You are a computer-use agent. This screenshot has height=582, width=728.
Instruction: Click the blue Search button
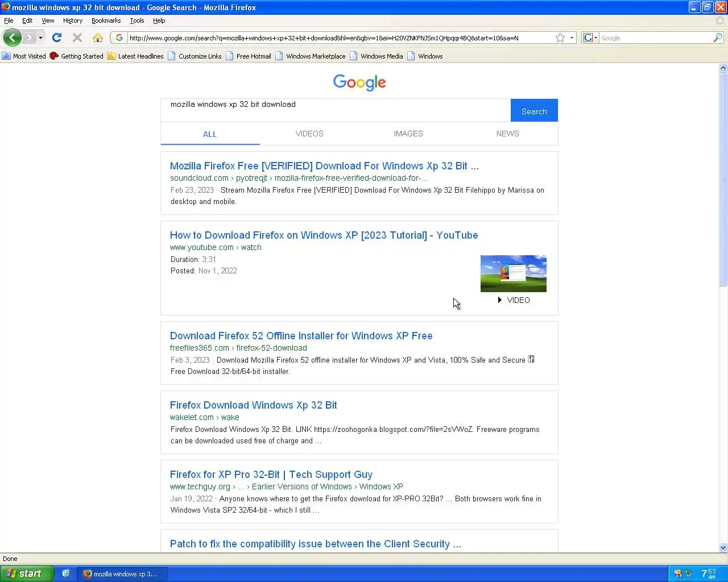click(x=534, y=110)
